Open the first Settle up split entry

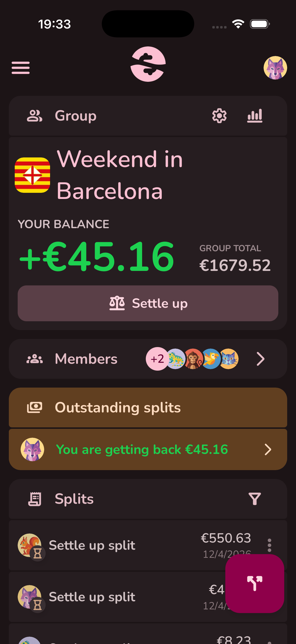click(92, 545)
